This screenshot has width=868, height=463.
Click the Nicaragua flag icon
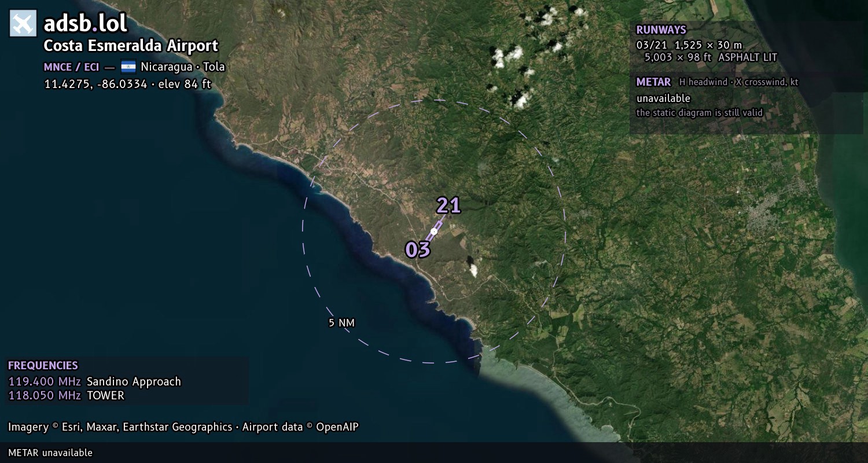click(128, 67)
